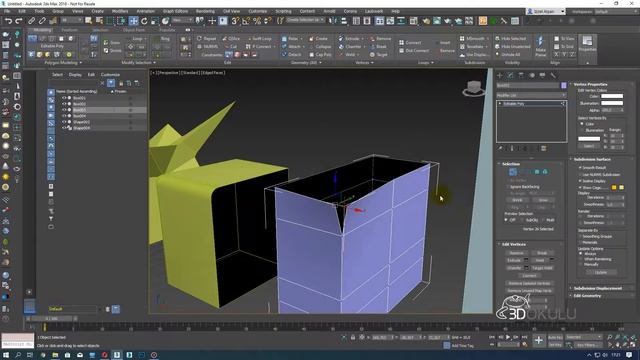Click the Break button in Edit Vertices
640x360 pixels.
[x=542, y=253]
